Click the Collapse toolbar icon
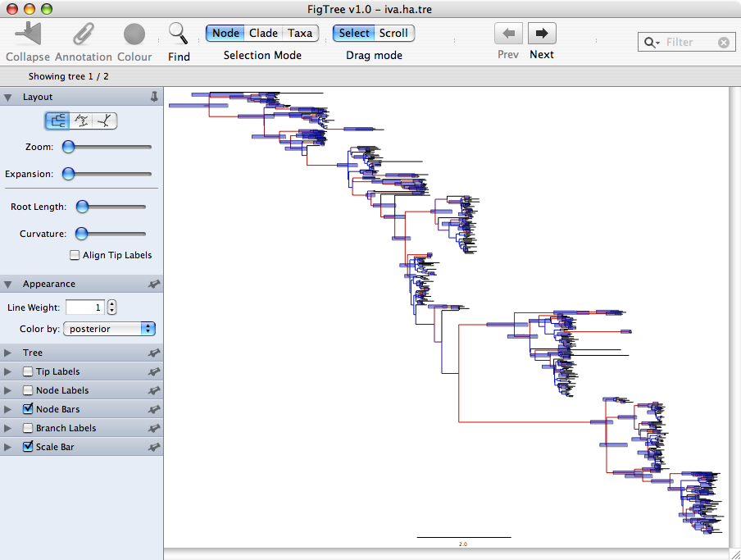Screen dimensions: 741x560 point(28,35)
